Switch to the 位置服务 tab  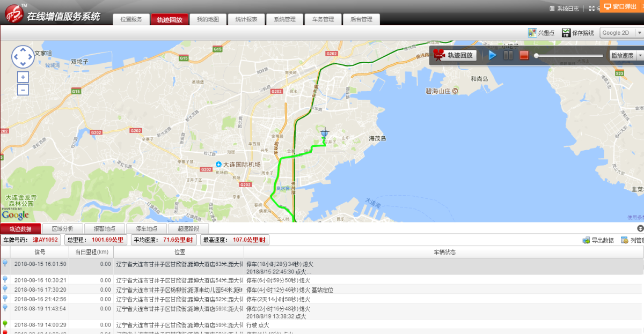pos(131,19)
